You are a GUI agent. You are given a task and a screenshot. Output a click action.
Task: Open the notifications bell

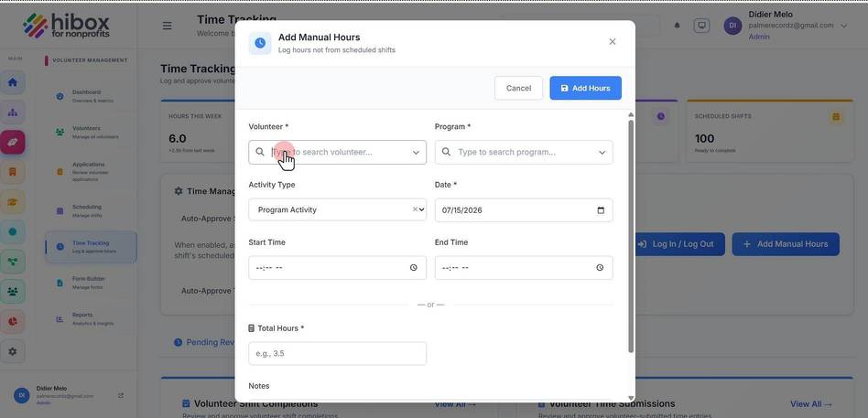click(x=677, y=26)
